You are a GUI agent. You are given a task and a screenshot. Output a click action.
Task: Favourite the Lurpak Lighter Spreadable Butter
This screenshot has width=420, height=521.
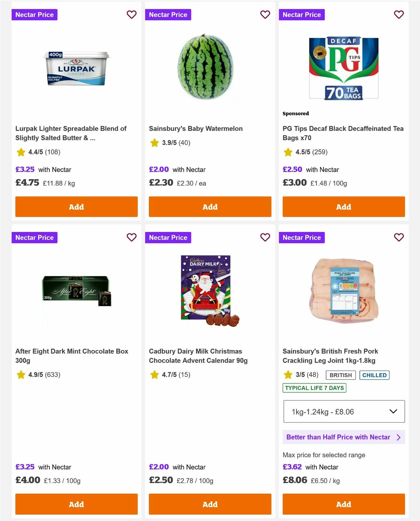click(x=132, y=15)
